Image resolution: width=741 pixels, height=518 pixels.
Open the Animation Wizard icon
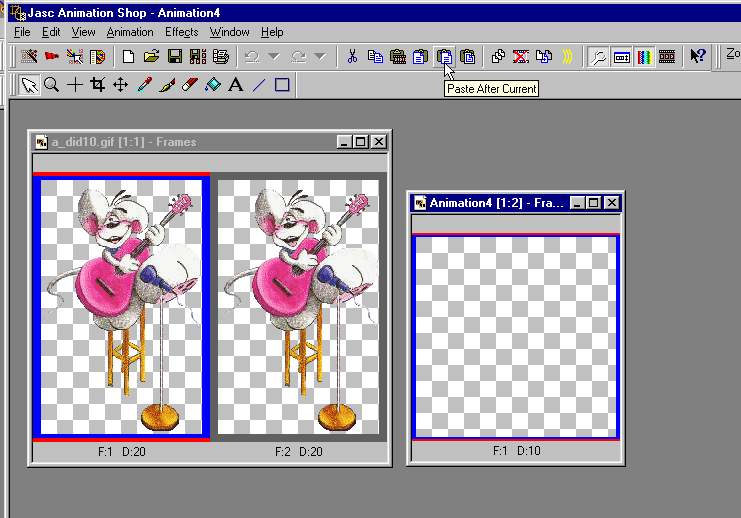click(29, 57)
